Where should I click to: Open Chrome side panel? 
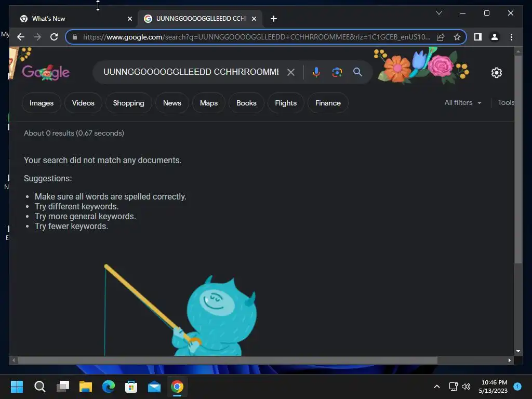(478, 37)
